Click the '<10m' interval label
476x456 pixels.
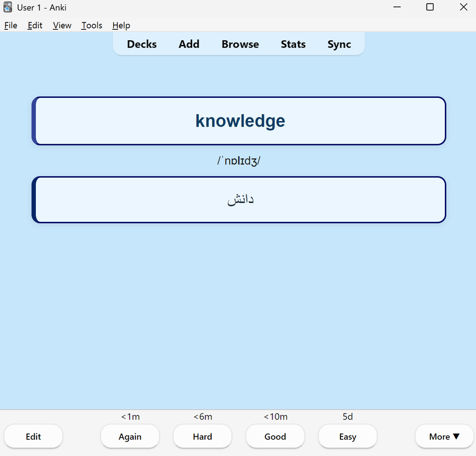point(275,416)
